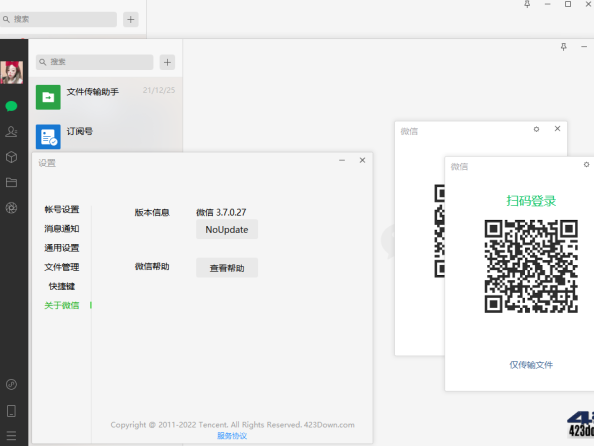This screenshot has width=594, height=446.
Task: Click gear icon in front login window
Action: [x=586, y=164]
